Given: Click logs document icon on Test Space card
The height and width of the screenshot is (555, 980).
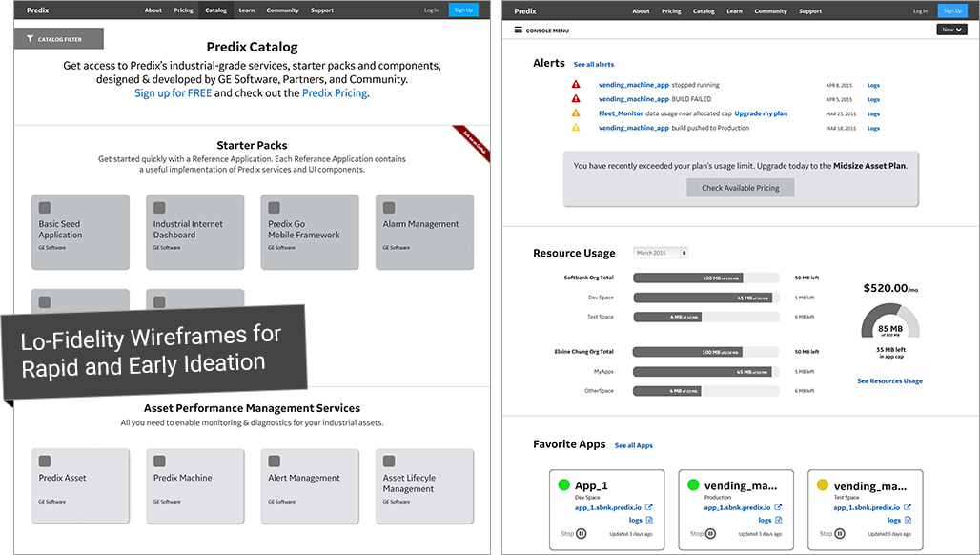Looking at the screenshot, I should [909, 520].
